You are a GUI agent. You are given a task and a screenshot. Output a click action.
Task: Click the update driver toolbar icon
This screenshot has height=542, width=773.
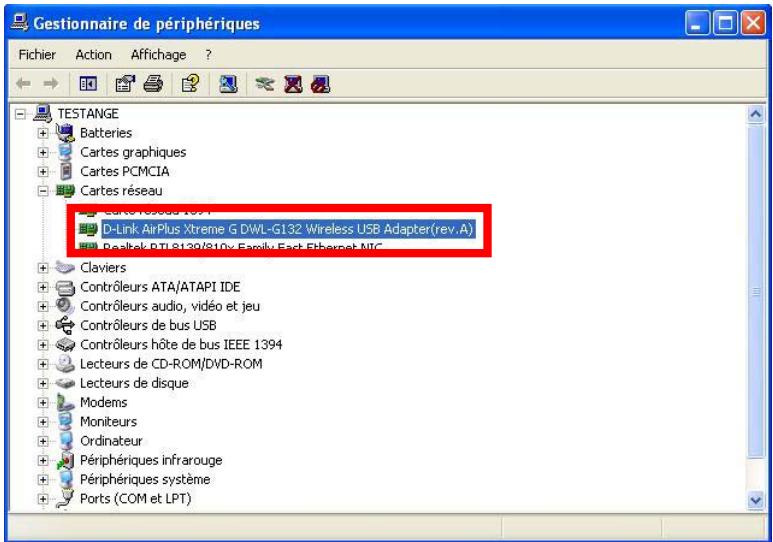point(265,84)
